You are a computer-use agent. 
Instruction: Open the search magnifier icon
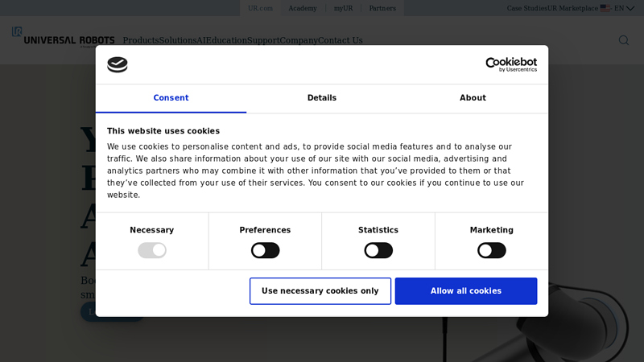pyautogui.click(x=623, y=40)
